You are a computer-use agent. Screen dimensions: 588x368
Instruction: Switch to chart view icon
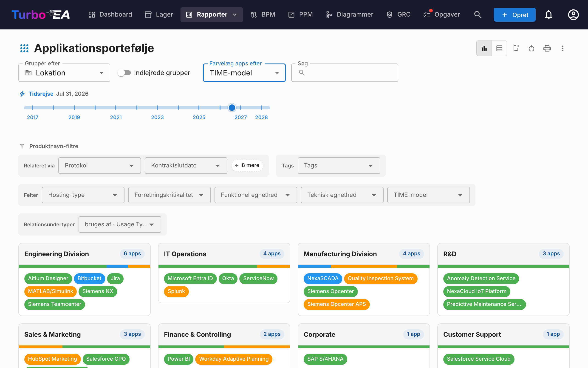[484, 48]
